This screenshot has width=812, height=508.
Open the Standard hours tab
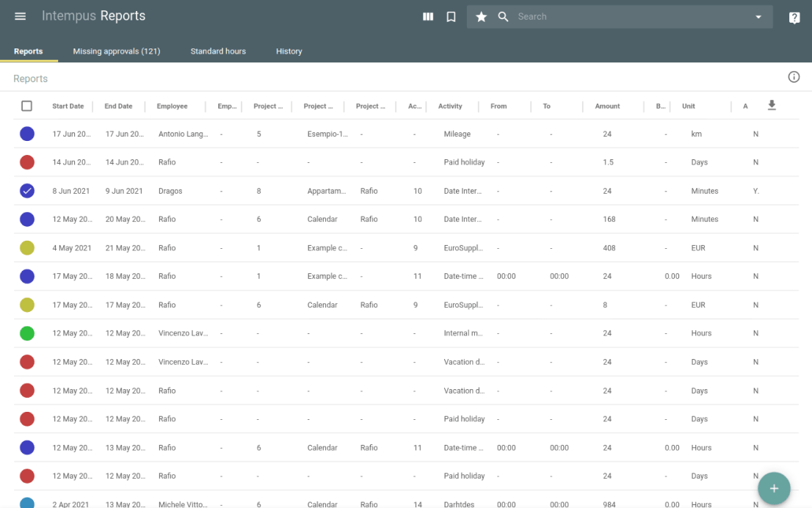tap(218, 51)
